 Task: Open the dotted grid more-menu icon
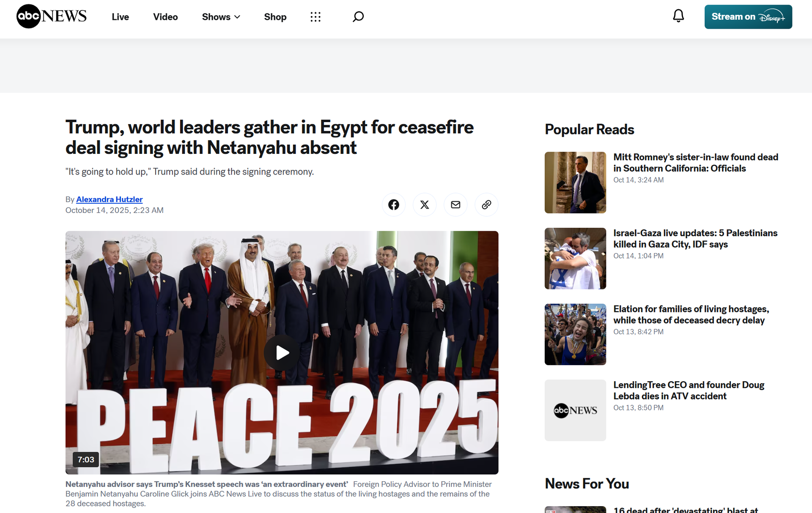point(315,17)
